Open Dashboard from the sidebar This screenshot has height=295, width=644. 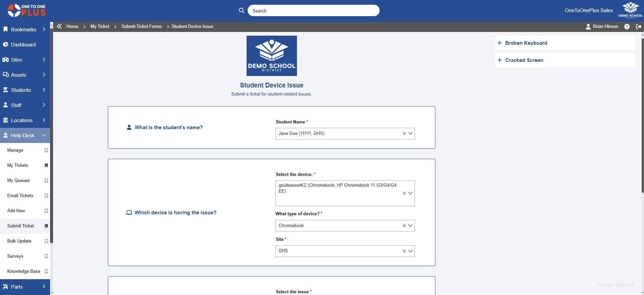[x=23, y=45]
